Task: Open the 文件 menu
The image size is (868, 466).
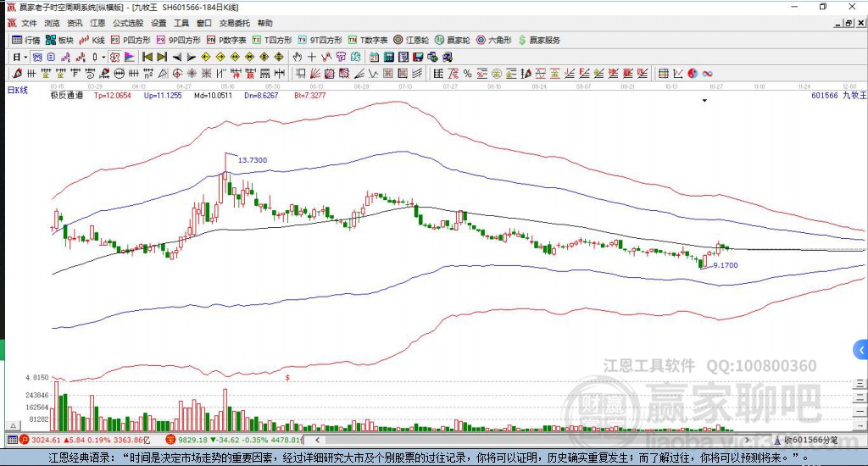Action: [29, 23]
